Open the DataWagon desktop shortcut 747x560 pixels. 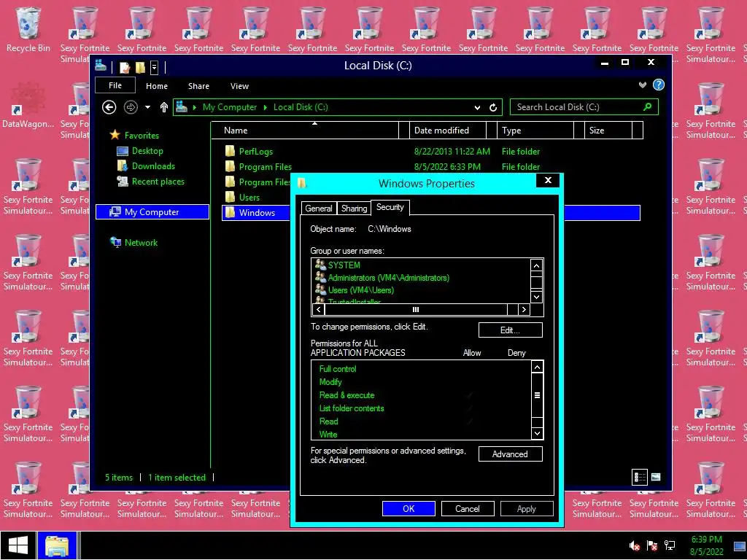pos(28,106)
